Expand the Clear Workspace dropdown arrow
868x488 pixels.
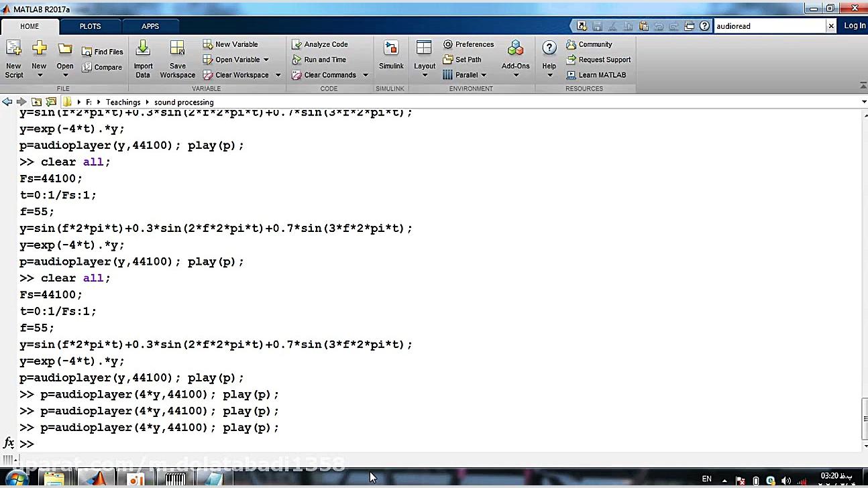coord(278,75)
